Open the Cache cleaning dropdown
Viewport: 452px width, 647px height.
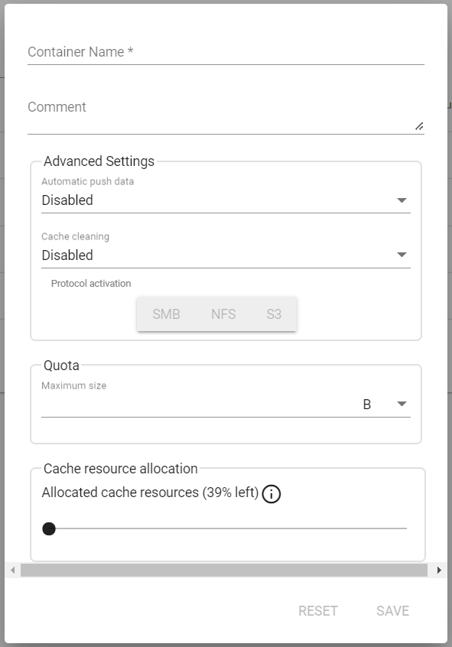pyautogui.click(x=226, y=255)
